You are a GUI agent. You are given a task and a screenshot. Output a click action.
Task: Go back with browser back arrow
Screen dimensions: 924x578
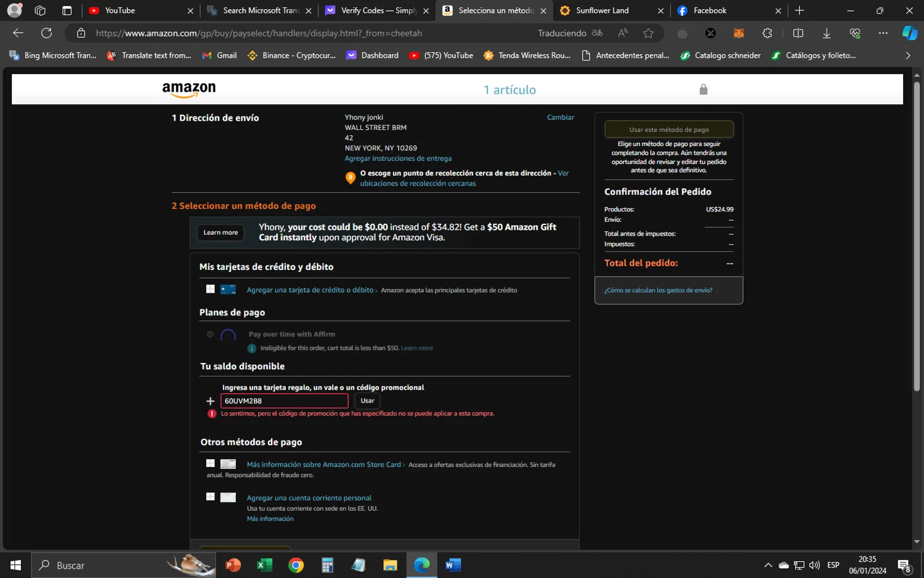[x=18, y=33]
